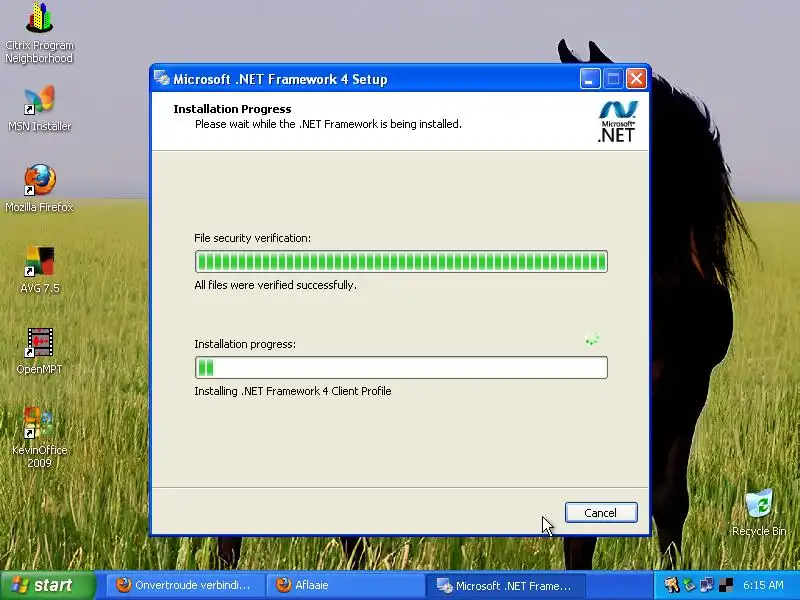Viewport: 800px width, 600px height.
Task: Cancel the .NET Framework installation
Action: (x=601, y=512)
